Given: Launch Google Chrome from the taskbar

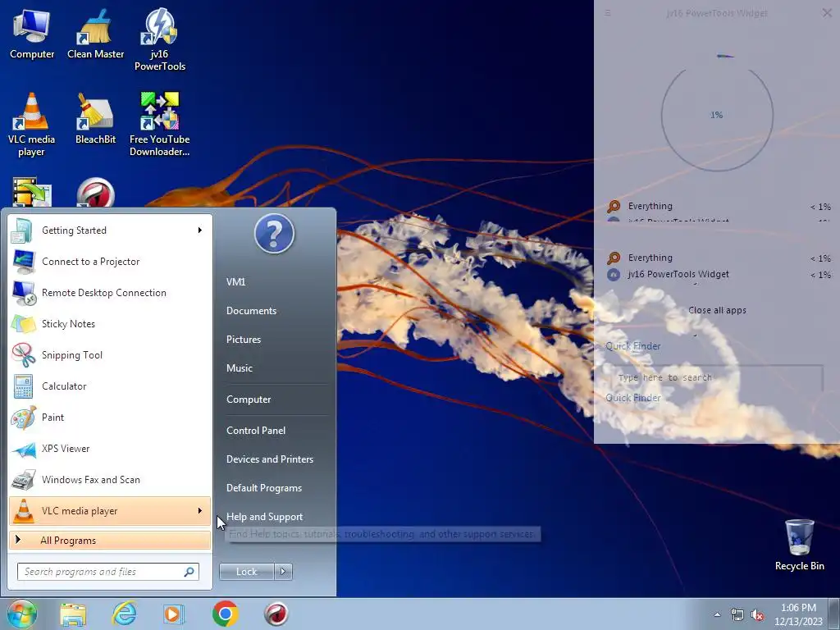Looking at the screenshot, I should coord(225,614).
